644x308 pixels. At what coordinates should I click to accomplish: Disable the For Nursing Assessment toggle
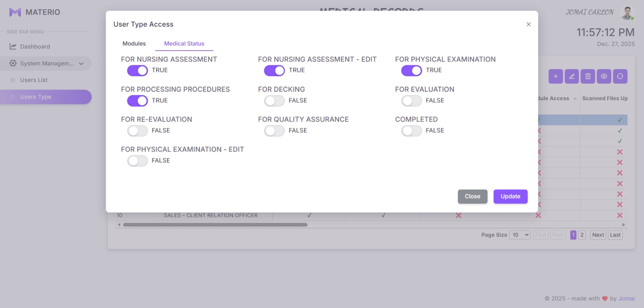click(137, 70)
